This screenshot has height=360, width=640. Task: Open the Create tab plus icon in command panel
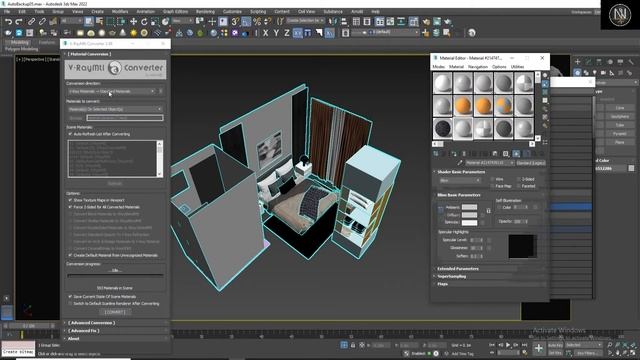[x=578, y=62]
